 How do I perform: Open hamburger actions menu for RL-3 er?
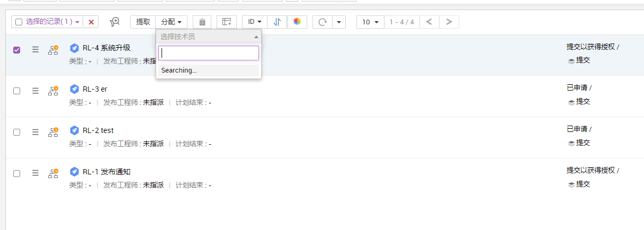(x=35, y=91)
